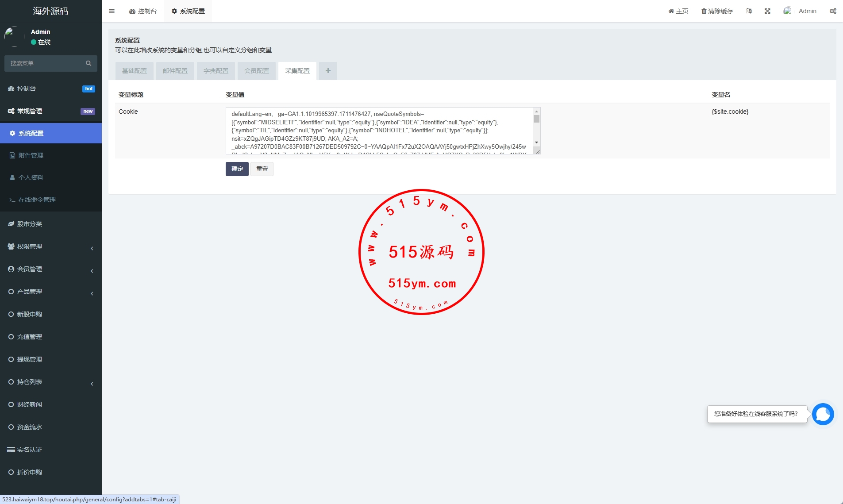843x504 pixels.
Task: Click the 重置 reset button
Action: pyautogui.click(x=262, y=169)
